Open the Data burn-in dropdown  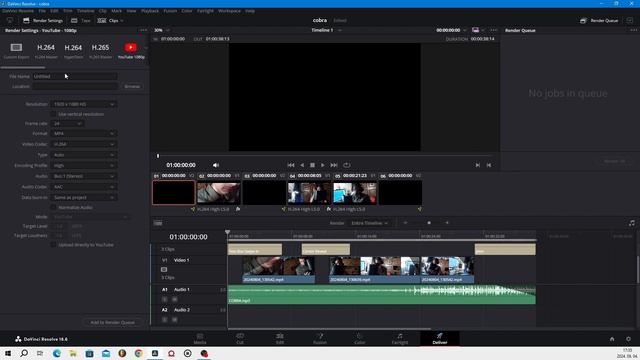click(84, 197)
